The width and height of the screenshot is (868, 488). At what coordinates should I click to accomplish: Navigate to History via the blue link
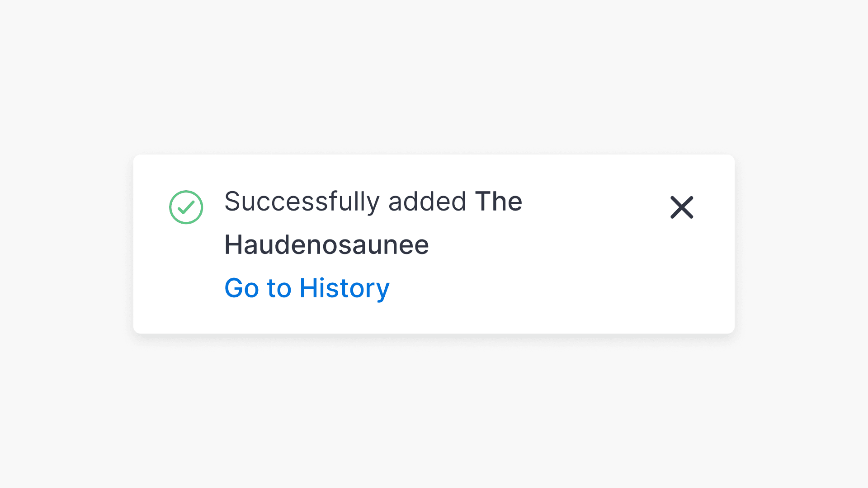307,288
